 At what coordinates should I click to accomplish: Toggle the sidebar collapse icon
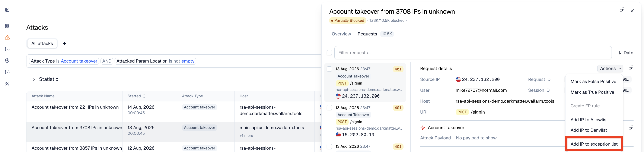(x=7, y=10)
